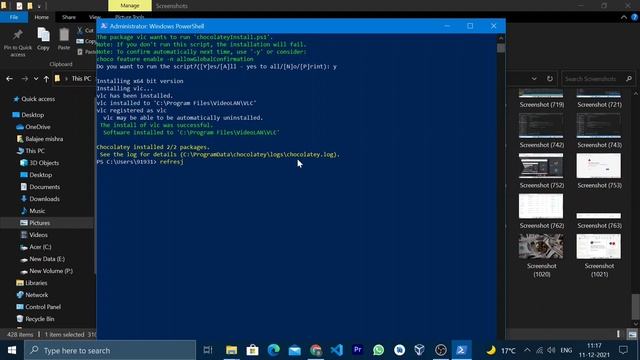This screenshot has width=640, height=360.
Task: Open WhatsApp from the taskbar
Action: point(379,350)
